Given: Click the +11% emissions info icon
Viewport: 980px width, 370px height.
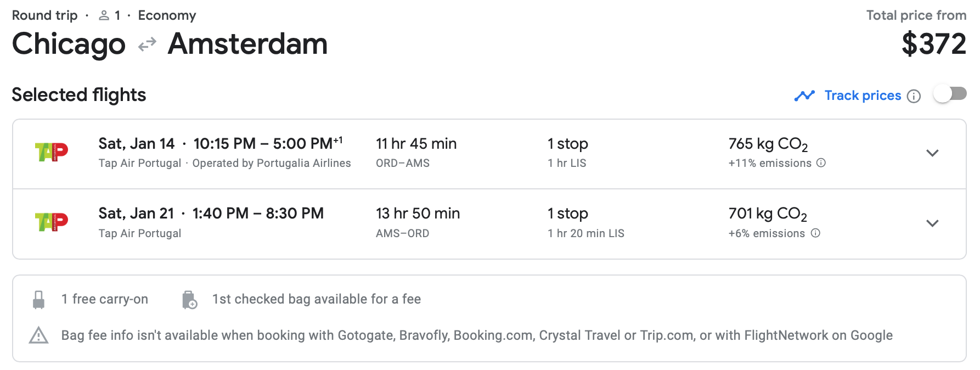Looking at the screenshot, I should tap(821, 163).
